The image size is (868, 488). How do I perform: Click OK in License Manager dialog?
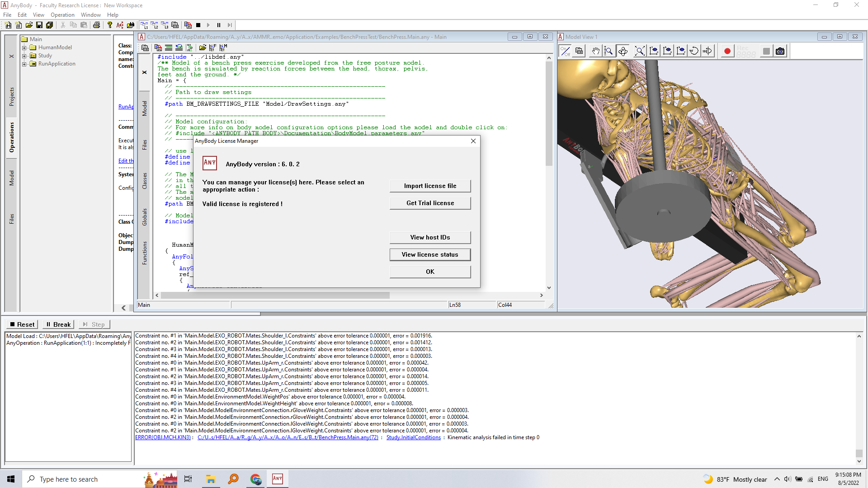[x=430, y=272]
